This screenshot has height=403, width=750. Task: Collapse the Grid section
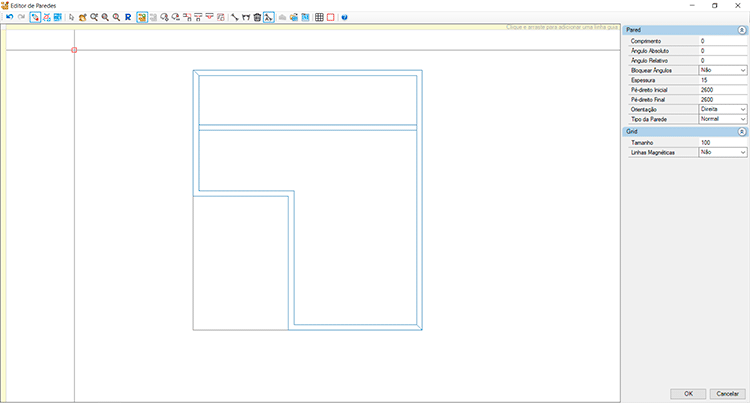[742, 132]
